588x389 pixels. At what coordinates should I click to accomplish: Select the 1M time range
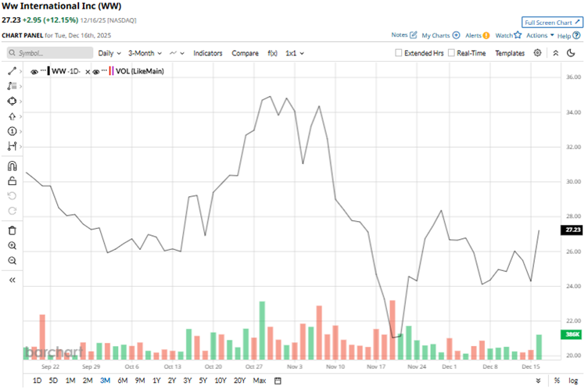[x=70, y=380]
